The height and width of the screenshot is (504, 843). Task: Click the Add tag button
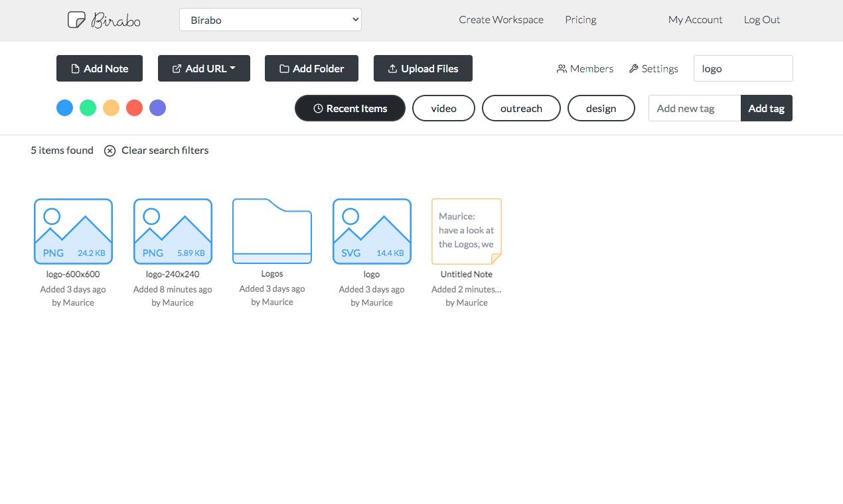(x=767, y=108)
